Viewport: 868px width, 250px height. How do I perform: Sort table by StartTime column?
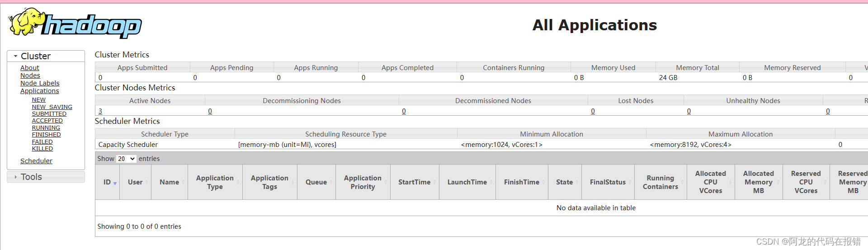click(x=414, y=182)
